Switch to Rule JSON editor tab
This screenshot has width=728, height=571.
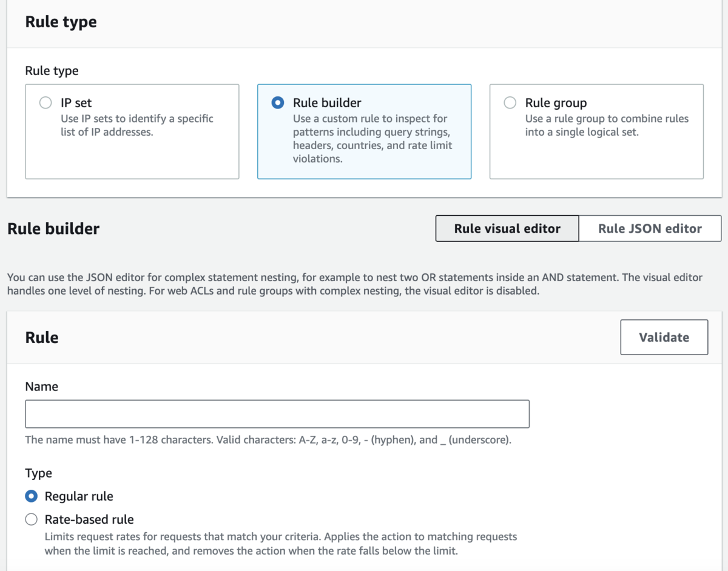point(650,229)
